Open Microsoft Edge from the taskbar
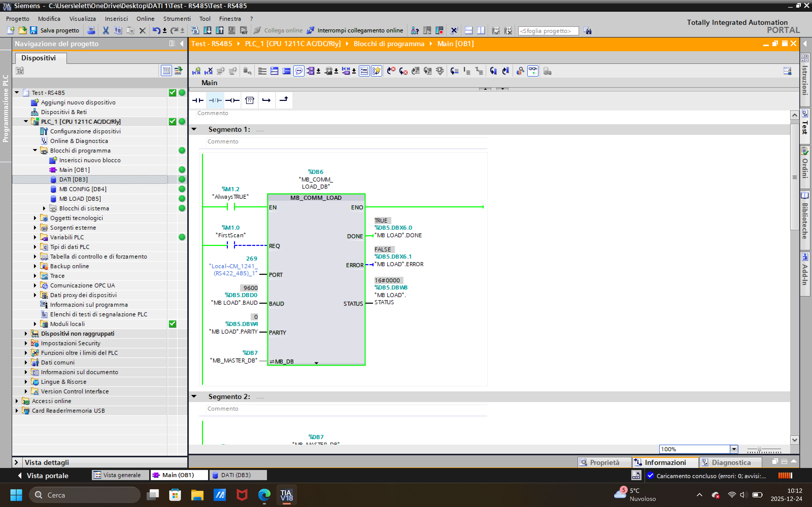 coord(264,495)
